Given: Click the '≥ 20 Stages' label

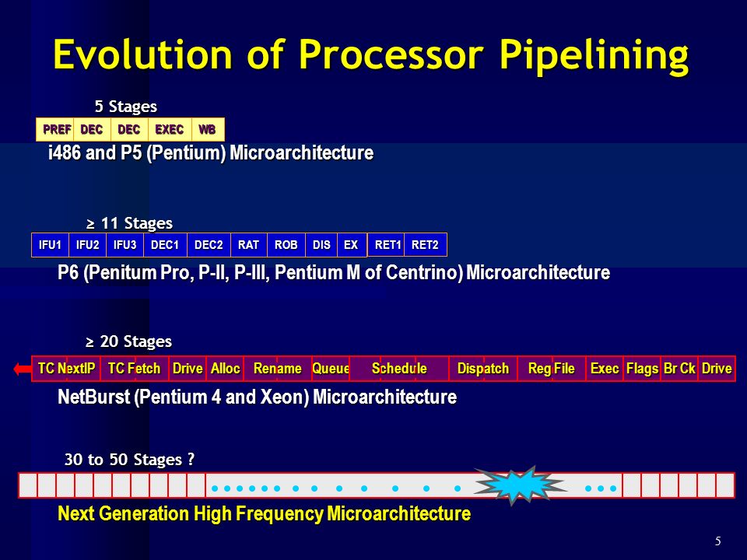Looking at the screenshot, I should 128,341.
